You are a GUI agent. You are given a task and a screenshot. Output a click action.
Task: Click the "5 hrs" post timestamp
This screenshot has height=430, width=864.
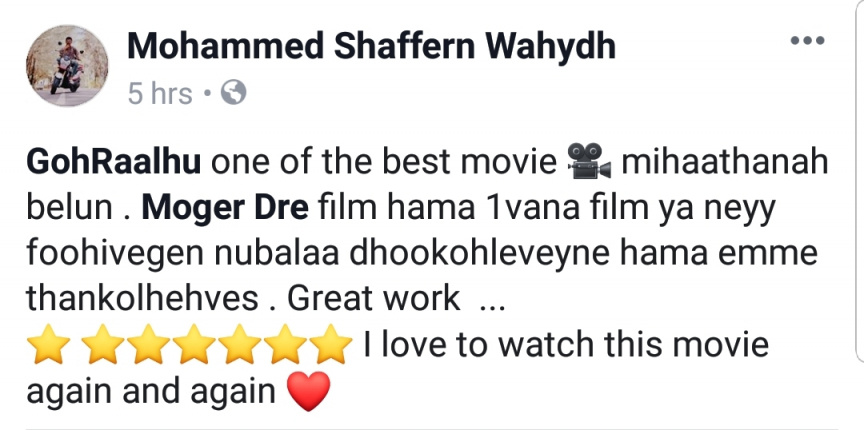160,93
